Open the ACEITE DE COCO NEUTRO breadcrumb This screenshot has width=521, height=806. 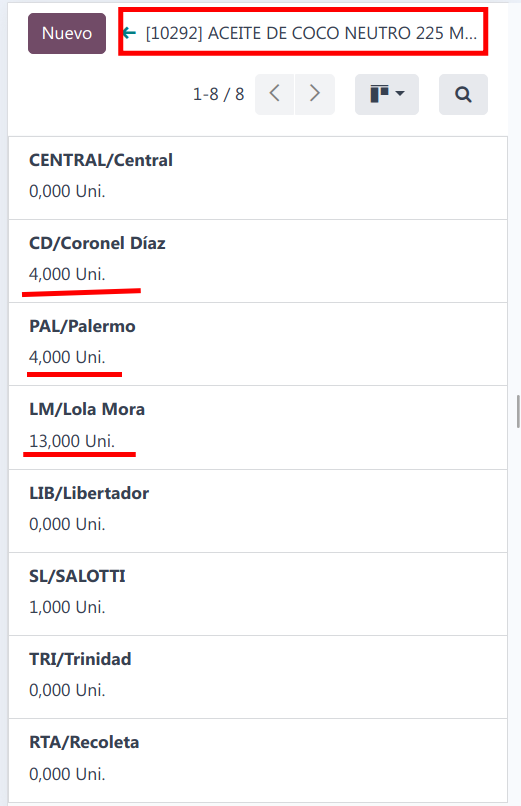pyautogui.click(x=311, y=33)
